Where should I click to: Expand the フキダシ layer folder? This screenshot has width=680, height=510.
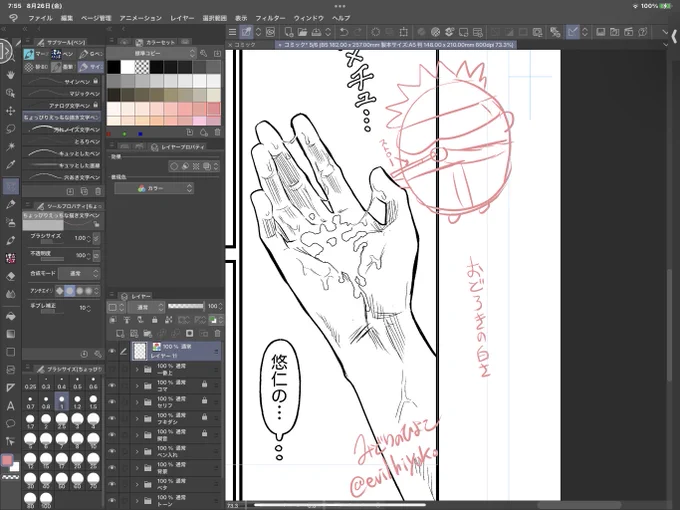click(137, 418)
